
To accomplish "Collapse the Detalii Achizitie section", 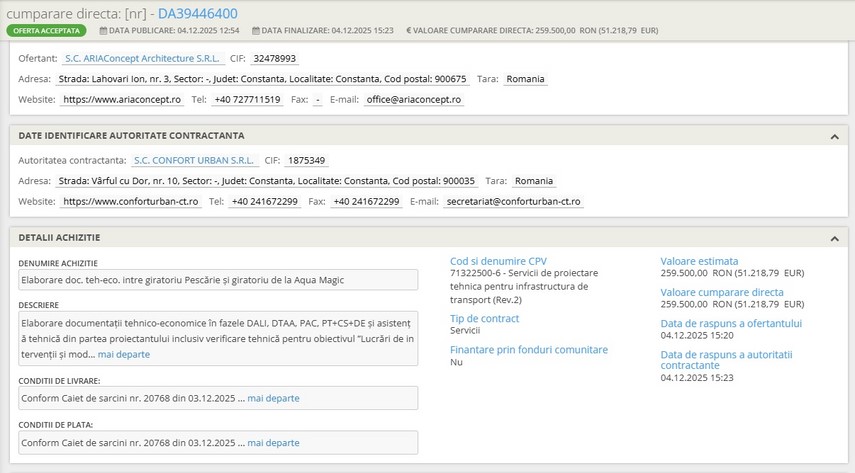I will (x=834, y=238).
